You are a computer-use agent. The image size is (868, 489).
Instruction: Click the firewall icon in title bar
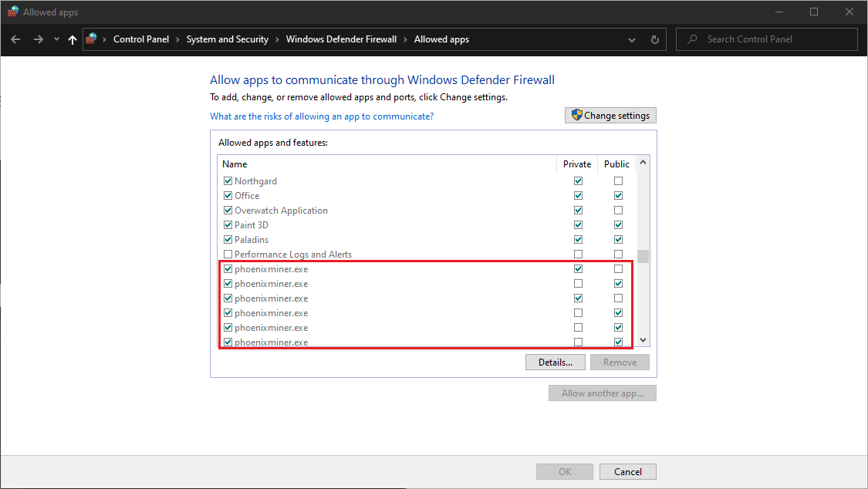click(x=13, y=12)
